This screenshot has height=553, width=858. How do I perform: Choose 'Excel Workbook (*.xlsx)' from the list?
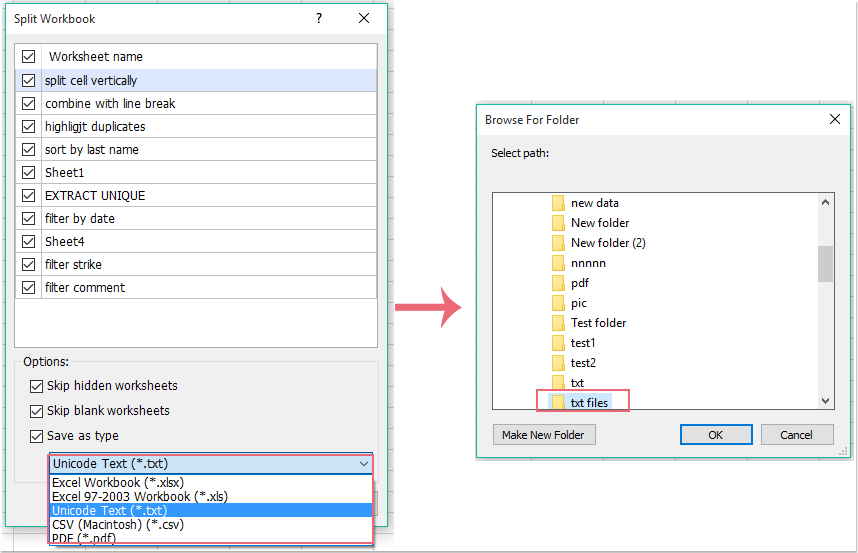[117, 483]
